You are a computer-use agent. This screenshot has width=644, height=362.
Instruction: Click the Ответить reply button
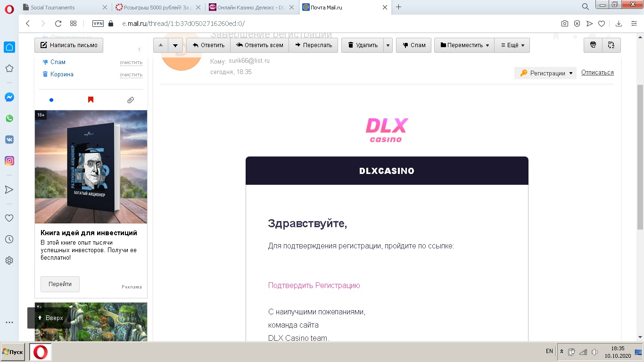(x=208, y=45)
